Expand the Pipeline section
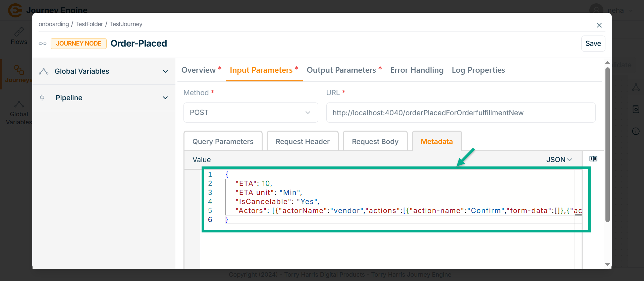The image size is (644, 281). pos(165,98)
